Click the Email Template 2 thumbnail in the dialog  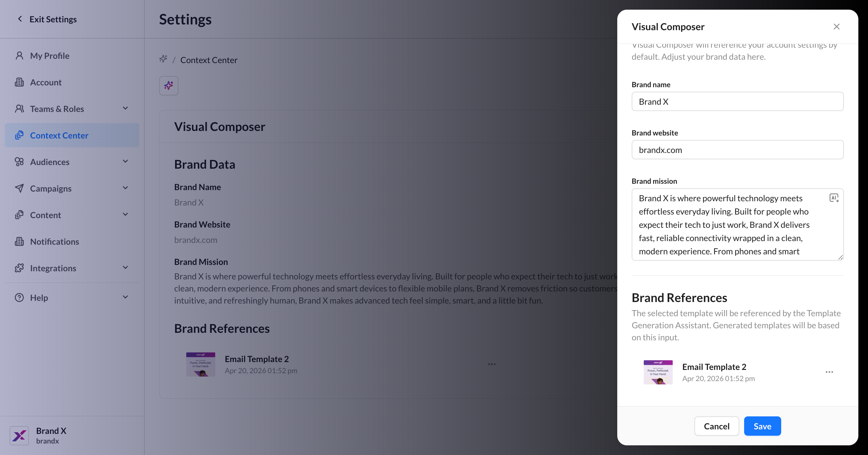658,372
